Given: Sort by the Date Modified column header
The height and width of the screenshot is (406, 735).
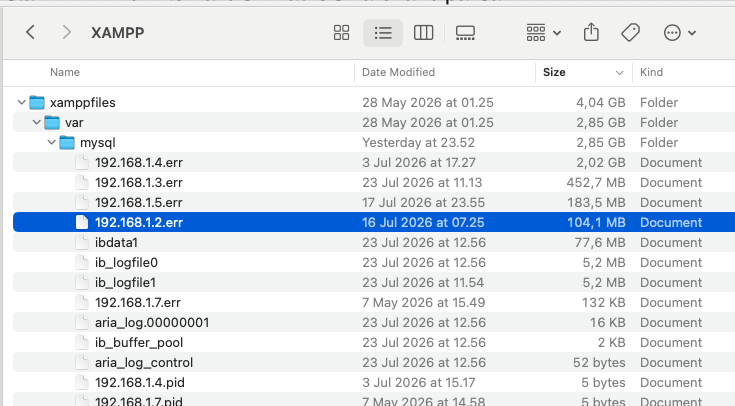Looking at the screenshot, I should coord(398,72).
